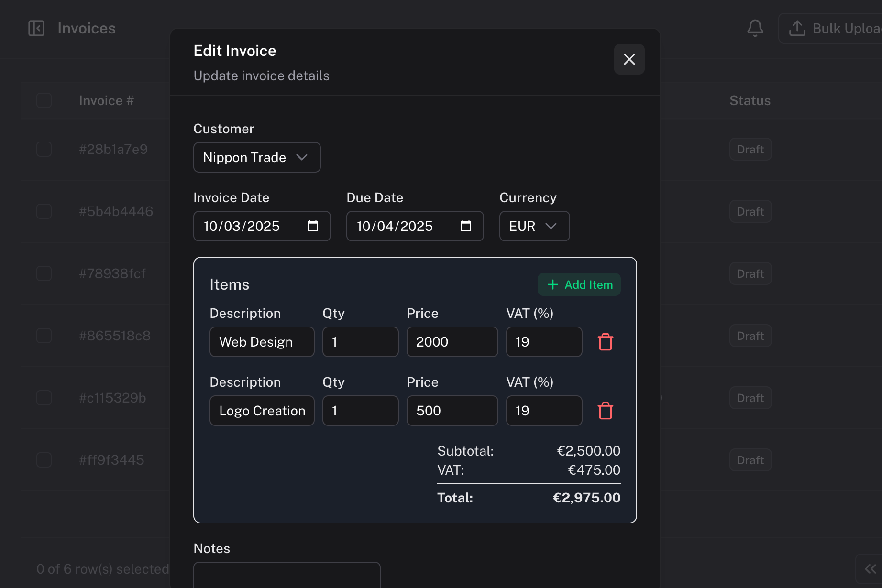882x588 pixels.
Task: Add a new invoice item
Action: click(579, 284)
